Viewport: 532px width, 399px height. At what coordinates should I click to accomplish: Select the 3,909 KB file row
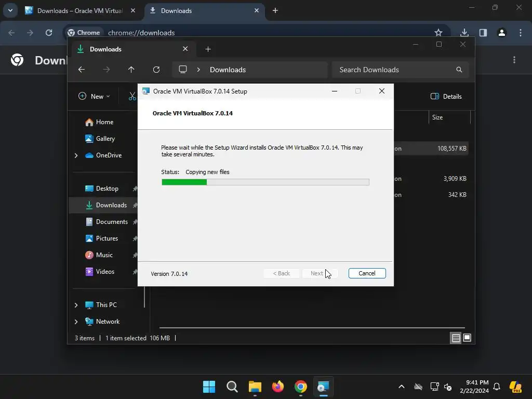[x=431, y=179]
